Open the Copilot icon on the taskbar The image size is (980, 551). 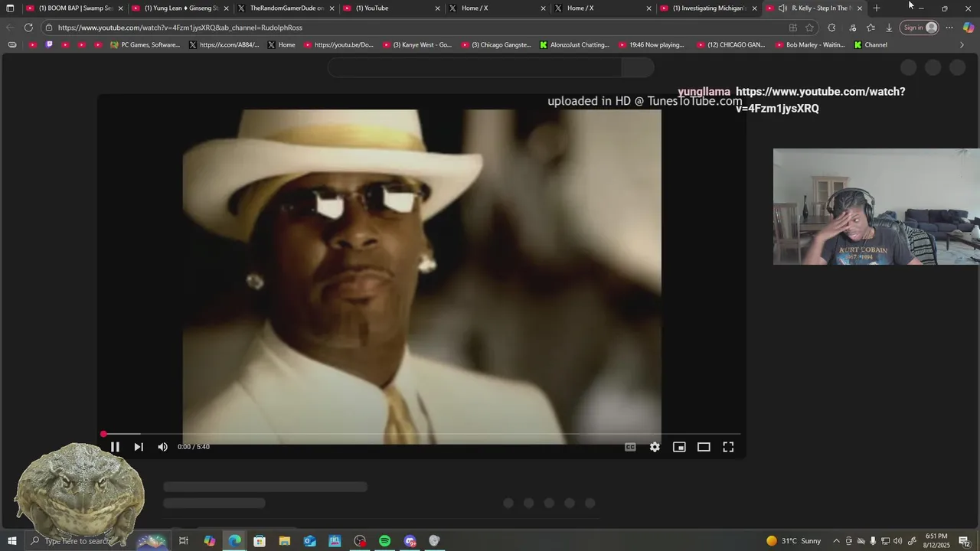(209, 541)
